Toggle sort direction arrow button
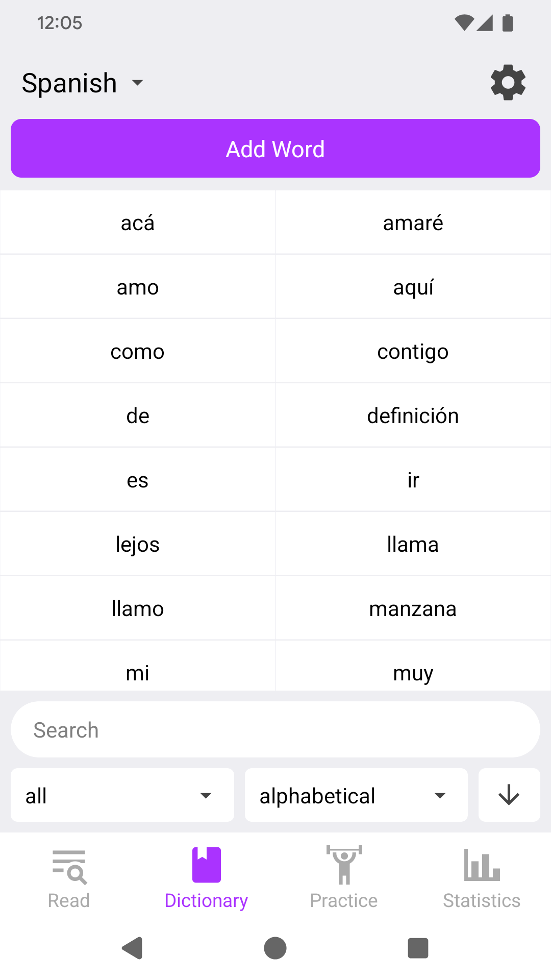Image resolution: width=551 pixels, height=980 pixels. point(509,795)
